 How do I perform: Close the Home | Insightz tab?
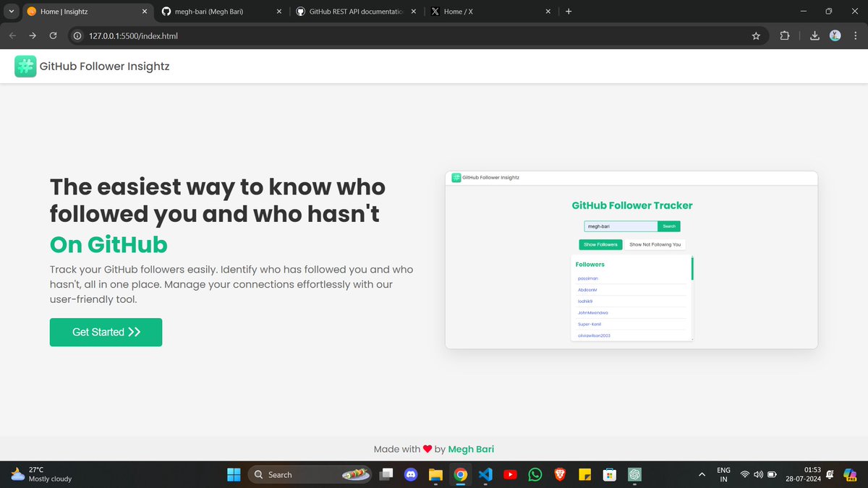(144, 12)
